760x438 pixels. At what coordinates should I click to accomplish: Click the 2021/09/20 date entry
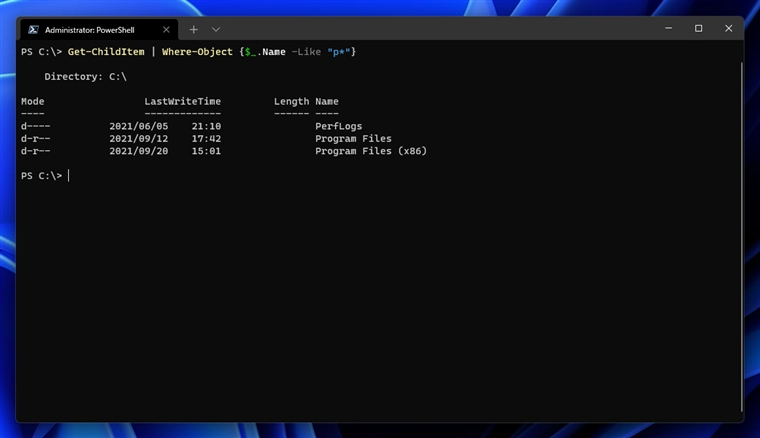pos(139,151)
